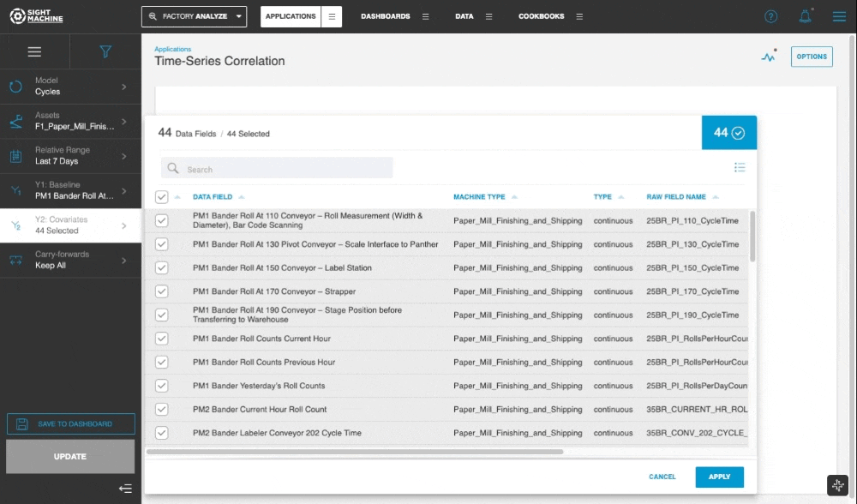Click the bottom-right fullscreen collapse icon
Image resolution: width=857 pixels, height=504 pixels.
click(837, 485)
